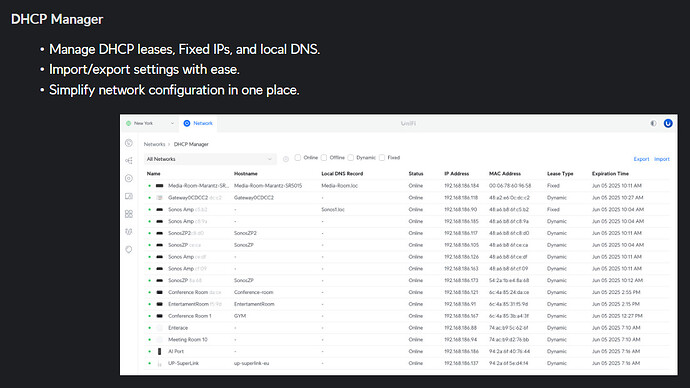Click hostname Conference-room
This screenshot has height=388, width=690.
coord(253,292)
